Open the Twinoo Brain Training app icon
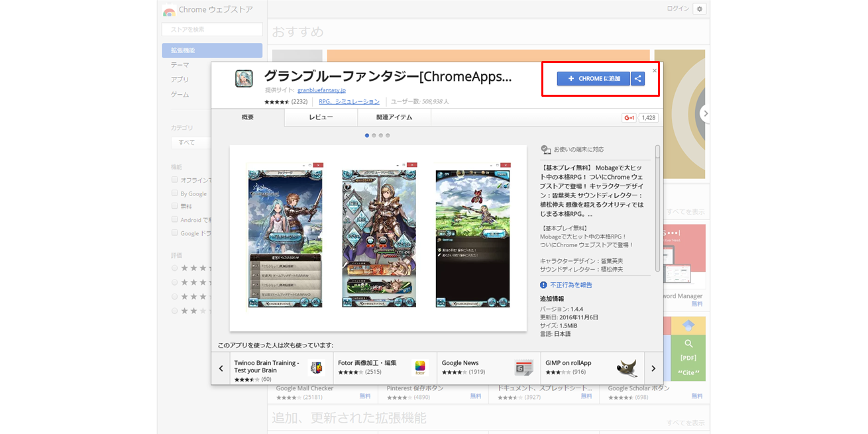Viewport: 868px width, 434px height. tap(316, 367)
